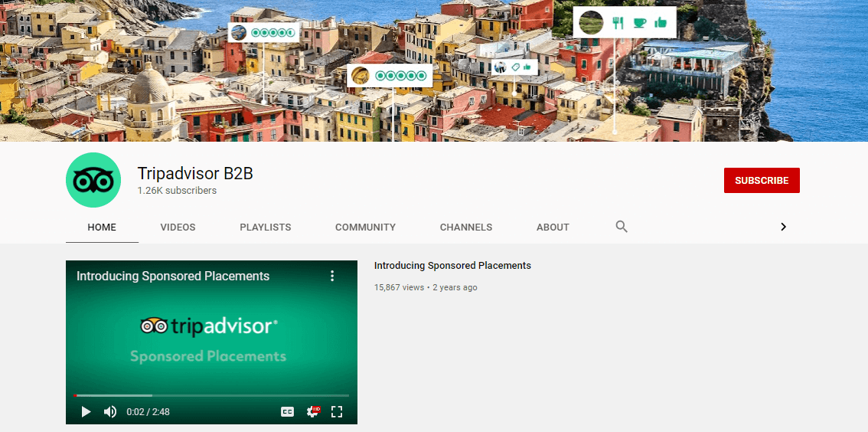
Task: Open video quality settings gear
Action: (x=312, y=412)
